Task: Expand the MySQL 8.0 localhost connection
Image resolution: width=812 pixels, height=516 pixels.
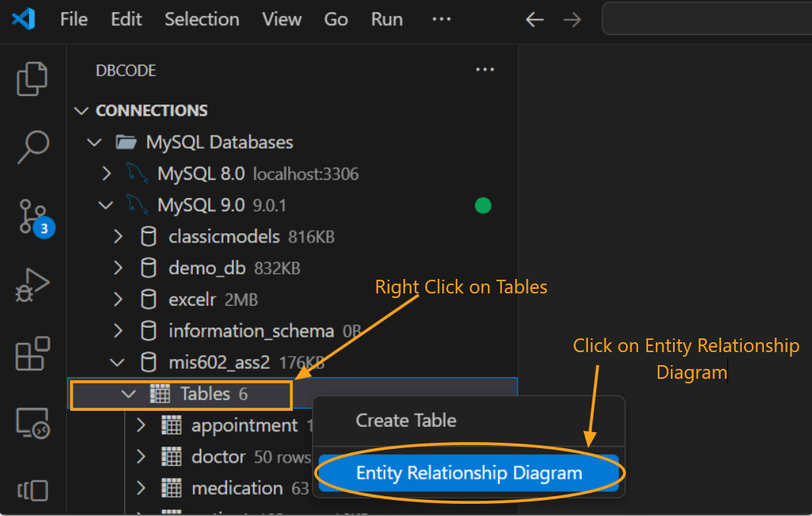Action: click(x=106, y=173)
